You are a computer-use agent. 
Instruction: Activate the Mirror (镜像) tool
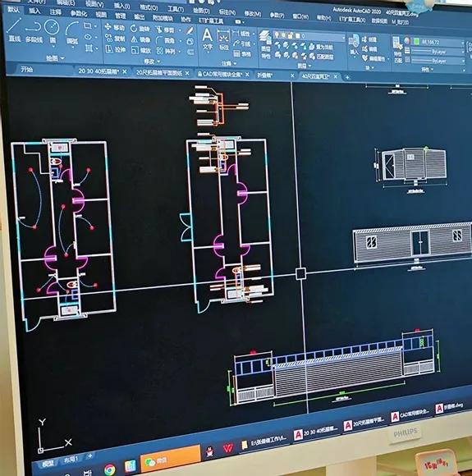click(x=140, y=39)
